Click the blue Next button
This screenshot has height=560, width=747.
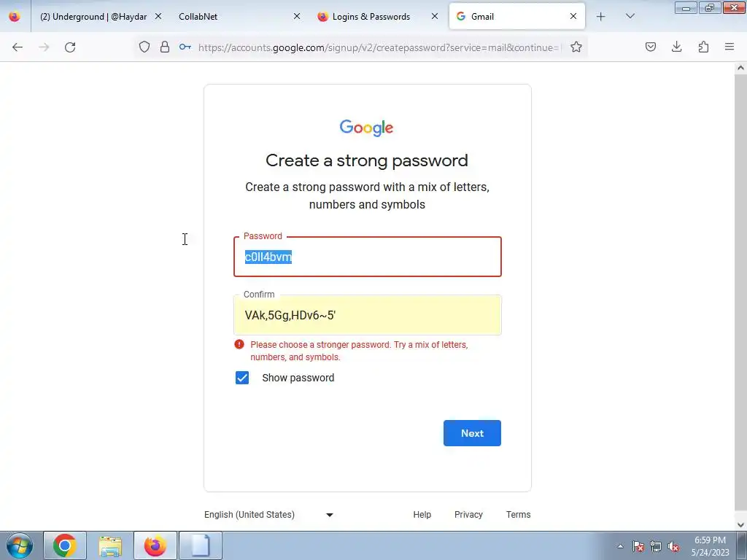pyautogui.click(x=472, y=433)
